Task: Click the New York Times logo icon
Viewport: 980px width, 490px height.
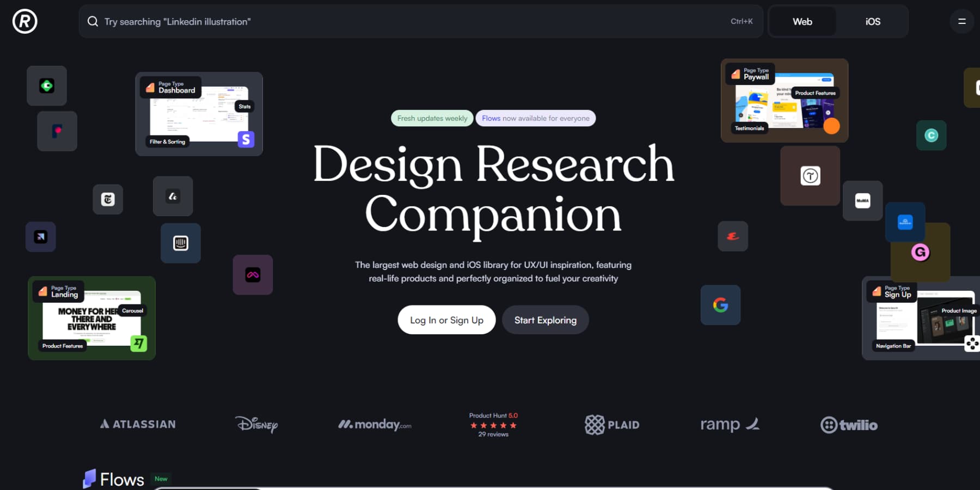Action: tap(108, 199)
